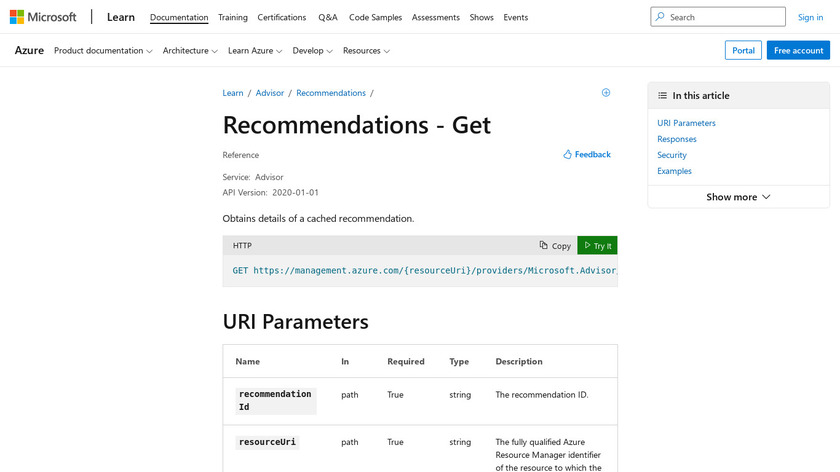Click the In this article list icon
Screen dimensions: 840x472
coord(662,96)
